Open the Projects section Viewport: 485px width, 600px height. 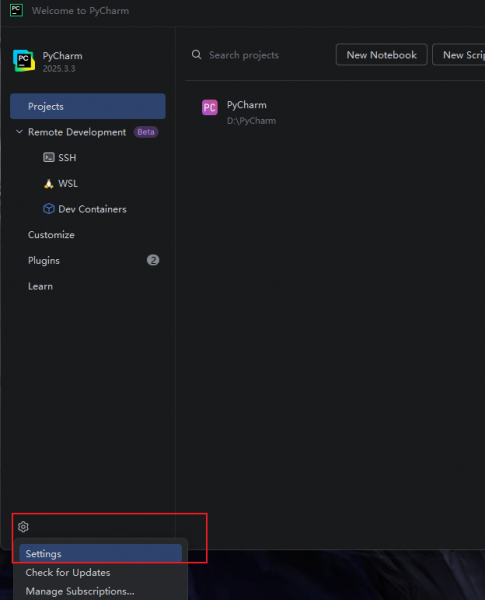point(88,106)
